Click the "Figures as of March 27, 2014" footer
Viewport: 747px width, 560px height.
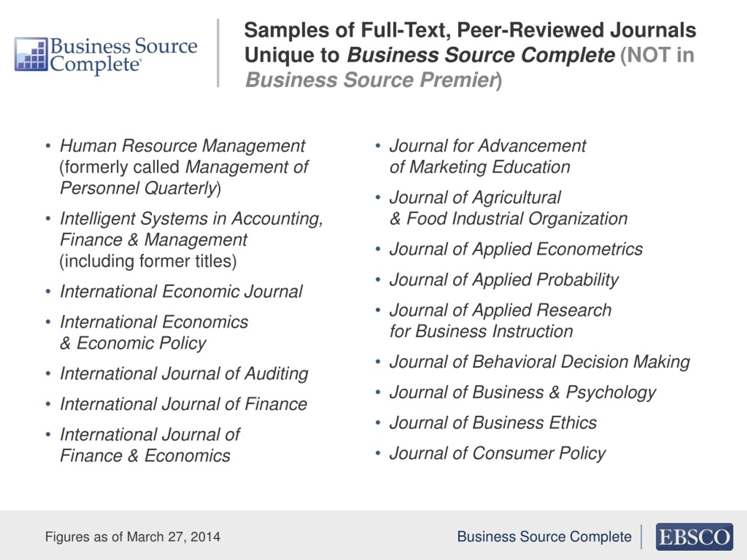(x=133, y=537)
